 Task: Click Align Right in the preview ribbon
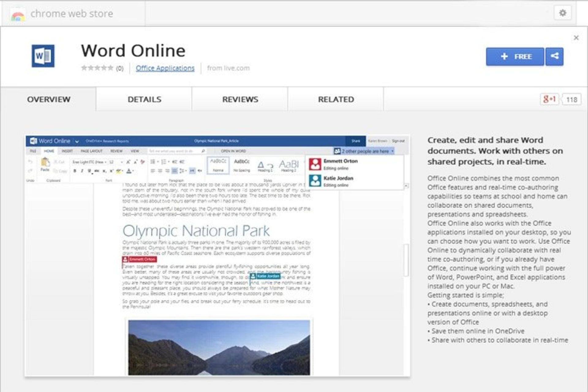pos(167,171)
